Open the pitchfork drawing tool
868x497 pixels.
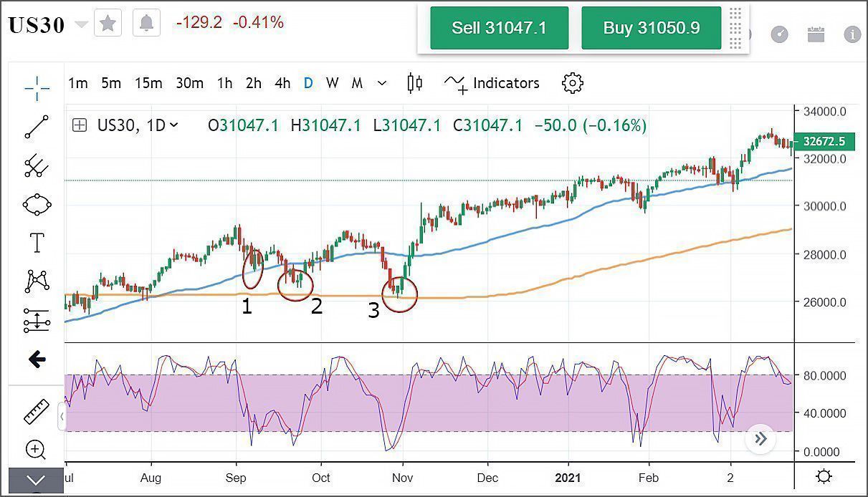[37, 166]
